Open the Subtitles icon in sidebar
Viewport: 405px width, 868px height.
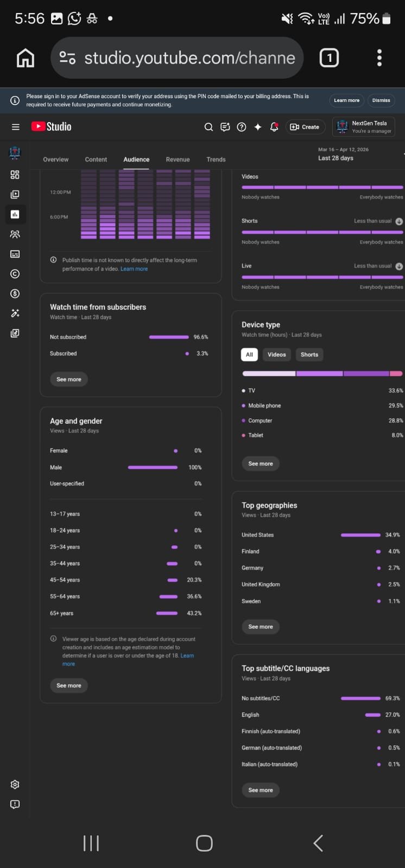click(x=15, y=254)
